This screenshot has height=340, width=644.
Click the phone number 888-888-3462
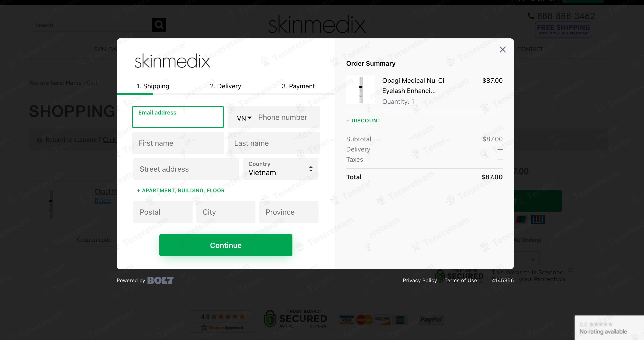566,16
